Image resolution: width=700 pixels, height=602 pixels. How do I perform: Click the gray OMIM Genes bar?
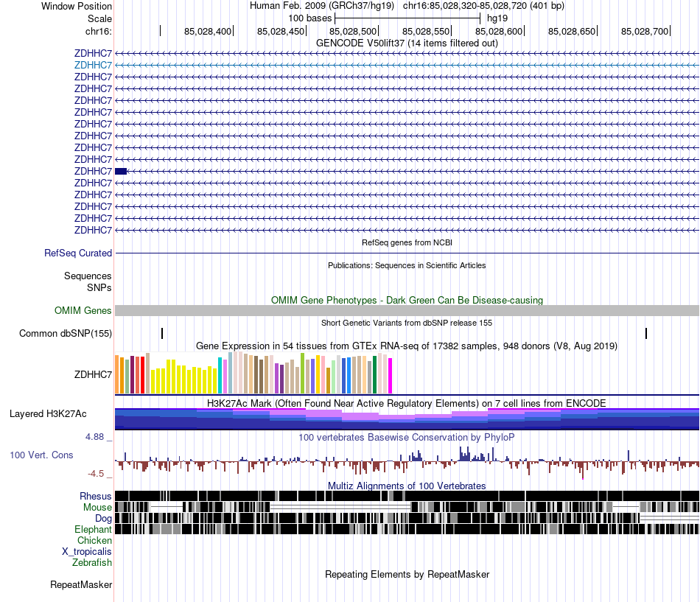click(x=407, y=310)
